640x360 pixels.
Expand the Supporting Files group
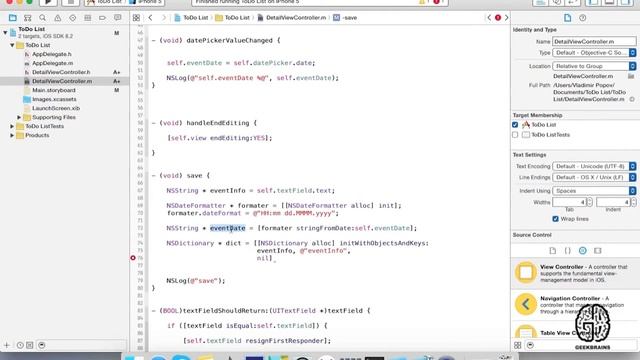[x=19, y=118]
